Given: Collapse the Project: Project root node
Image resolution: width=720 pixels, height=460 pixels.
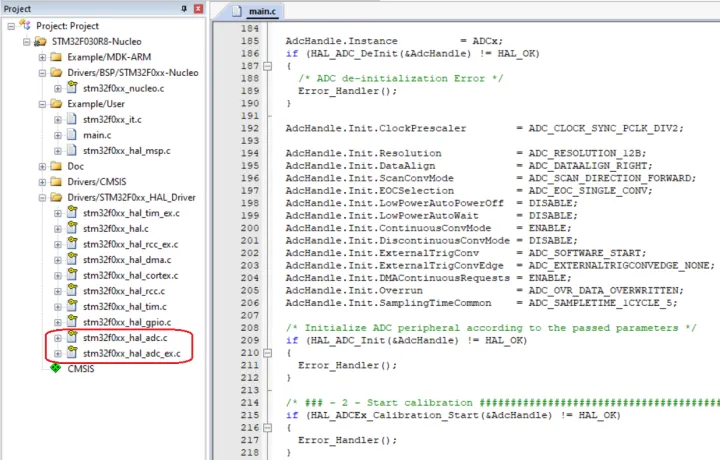Looking at the screenshot, I should click(11, 26).
